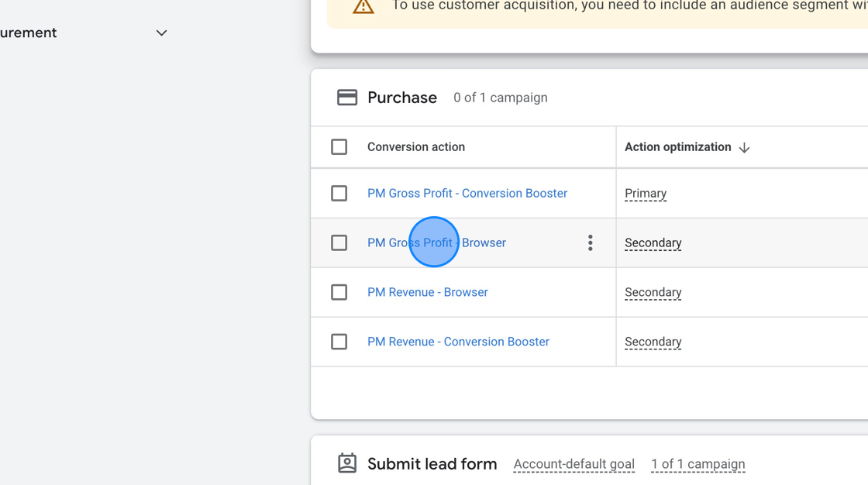Expand the sidebar Measurement section chevron
Viewport: 868px width, 485px height.
pyautogui.click(x=161, y=33)
